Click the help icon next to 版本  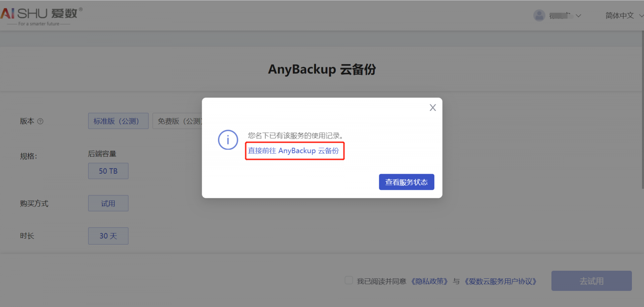coord(40,121)
